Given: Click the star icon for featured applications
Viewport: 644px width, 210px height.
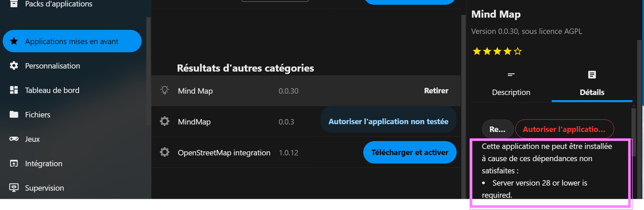Looking at the screenshot, I should [x=14, y=41].
